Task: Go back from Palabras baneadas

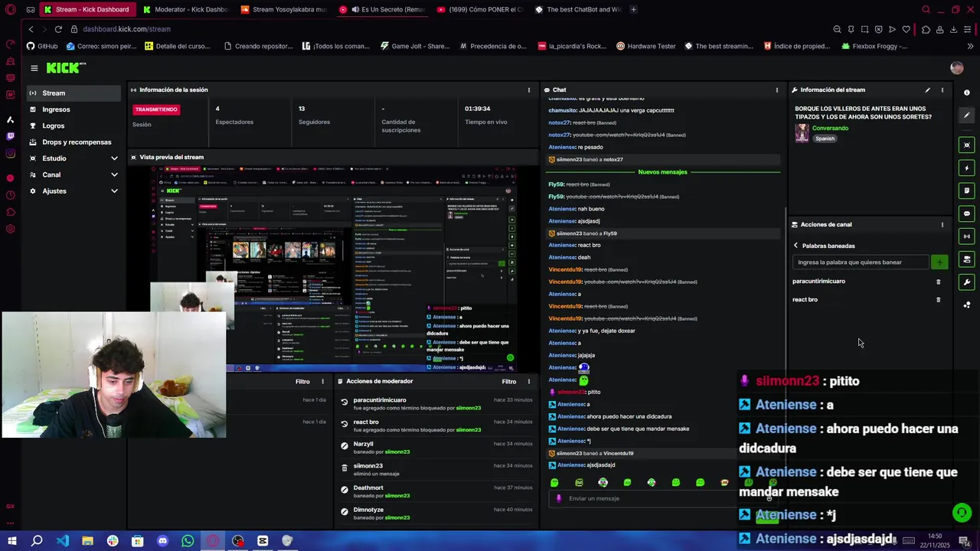Action: click(x=795, y=246)
